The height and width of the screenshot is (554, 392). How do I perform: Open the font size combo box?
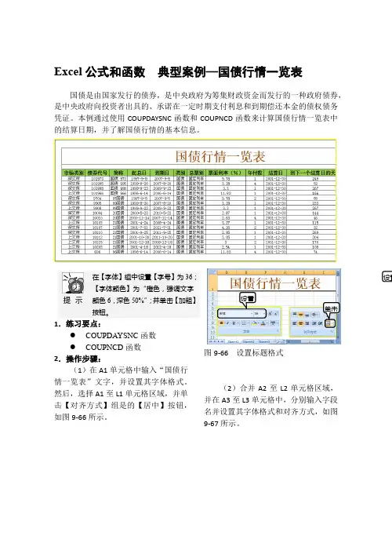260,313
